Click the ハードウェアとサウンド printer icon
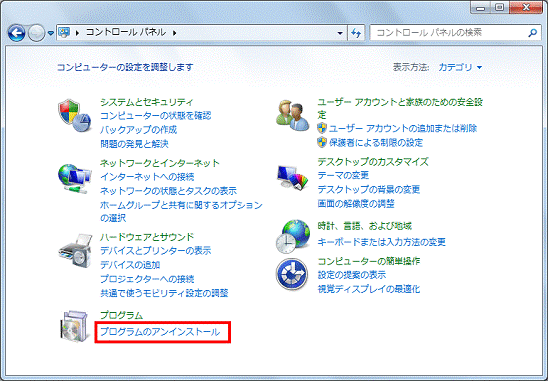Image resolution: width=548 pixels, height=381 pixels. pos(75,251)
